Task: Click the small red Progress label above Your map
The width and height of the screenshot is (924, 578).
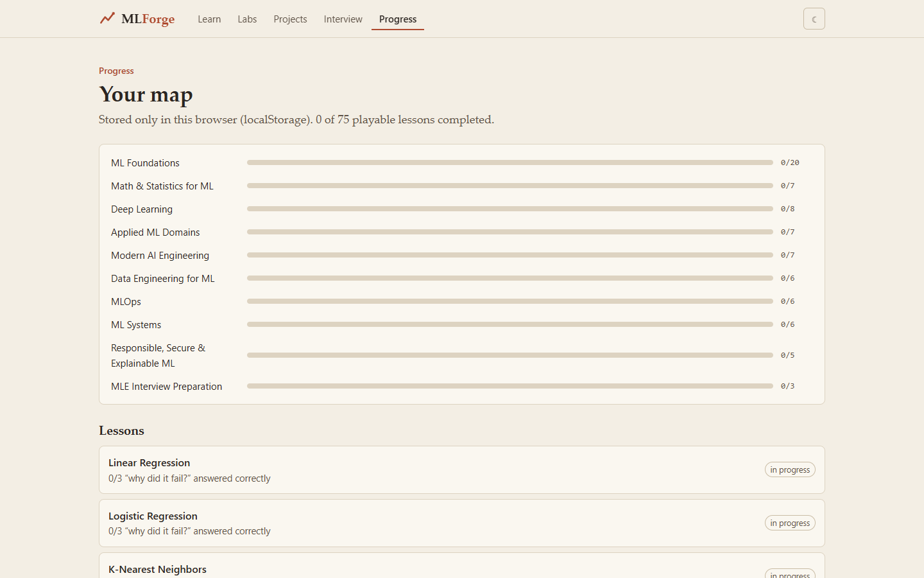Action: [x=116, y=71]
